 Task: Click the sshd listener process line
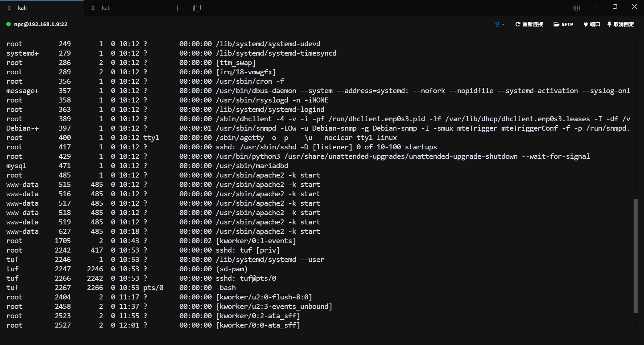pos(326,147)
